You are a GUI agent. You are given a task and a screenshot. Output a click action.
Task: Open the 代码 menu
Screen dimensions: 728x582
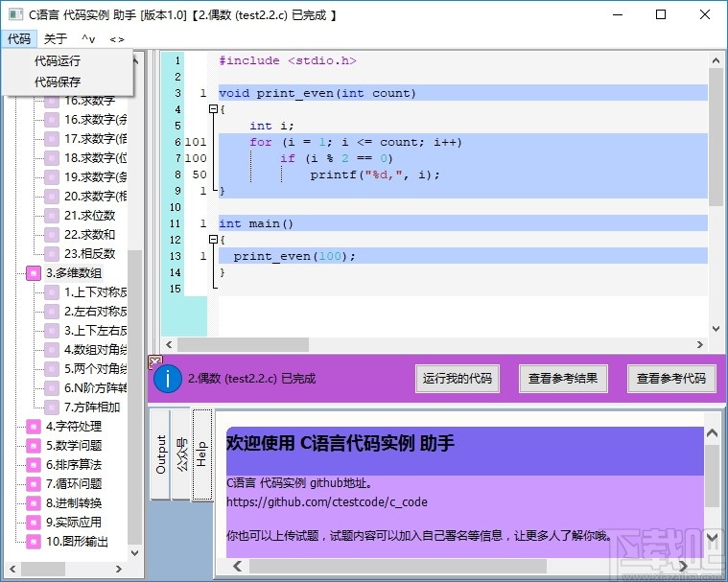click(x=19, y=39)
